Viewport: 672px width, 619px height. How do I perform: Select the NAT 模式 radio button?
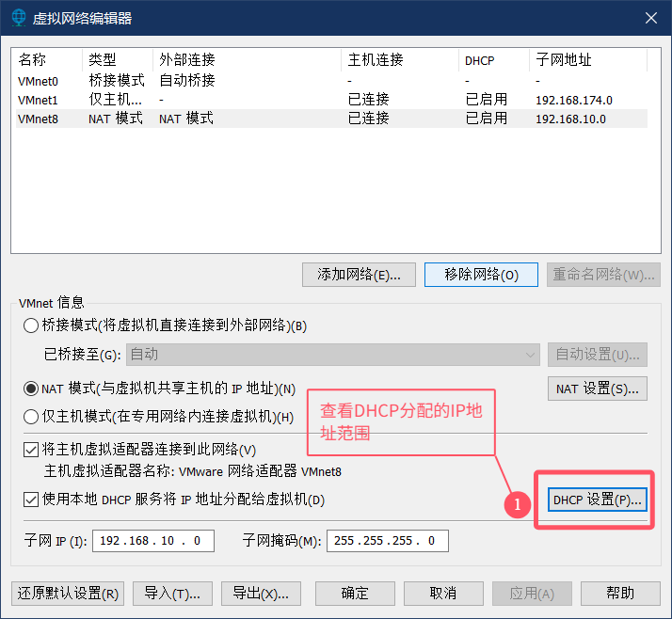click(x=31, y=388)
